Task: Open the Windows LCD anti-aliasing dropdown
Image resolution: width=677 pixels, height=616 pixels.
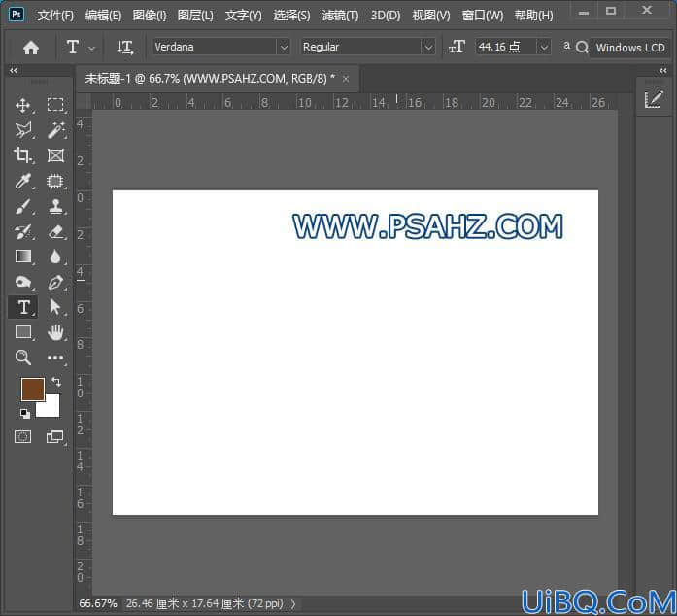Action: coord(630,48)
